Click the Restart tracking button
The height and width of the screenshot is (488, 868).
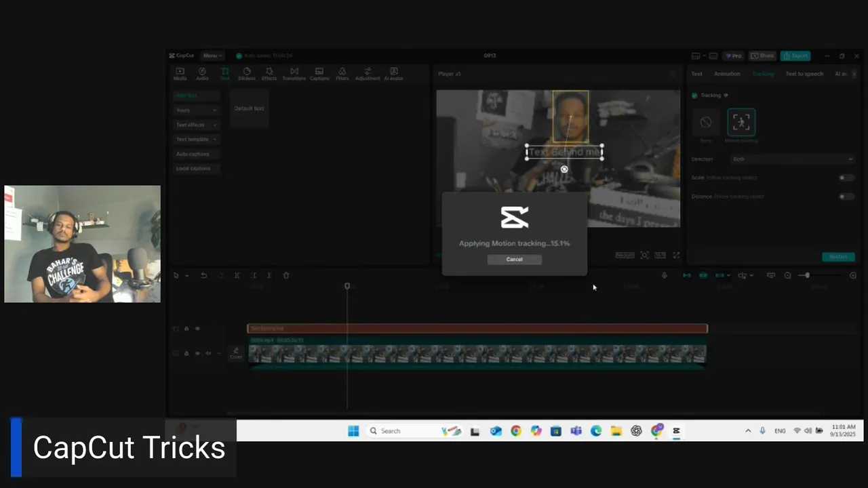click(838, 257)
